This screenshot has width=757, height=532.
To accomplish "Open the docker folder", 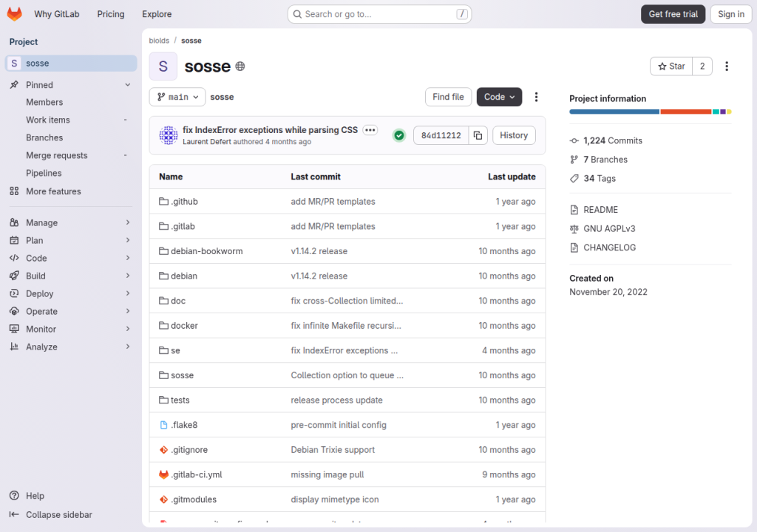I will (184, 326).
